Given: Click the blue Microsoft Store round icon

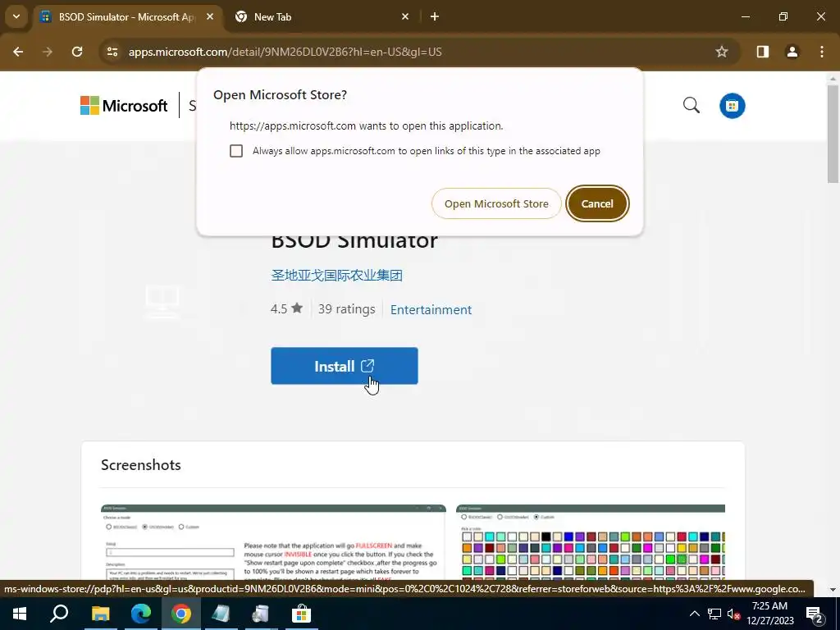Looking at the screenshot, I should [x=732, y=106].
